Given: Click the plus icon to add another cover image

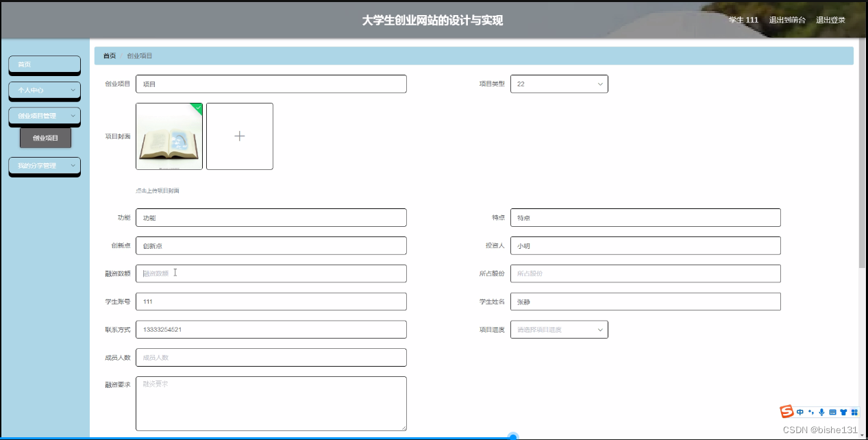Looking at the screenshot, I should 239,136.
